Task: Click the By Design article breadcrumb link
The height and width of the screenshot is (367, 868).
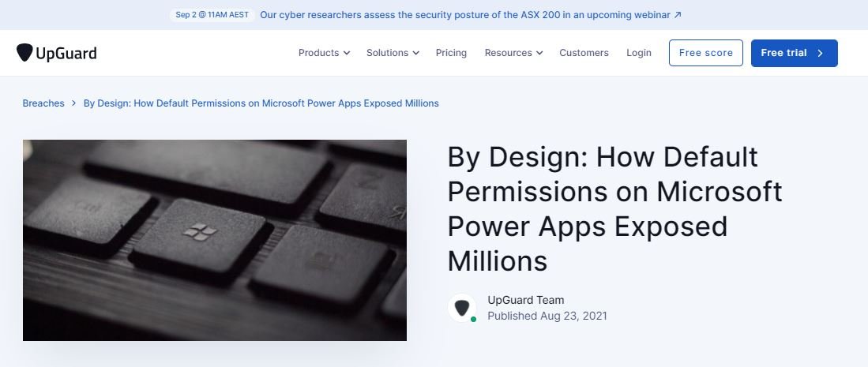Action: point(261,103)
